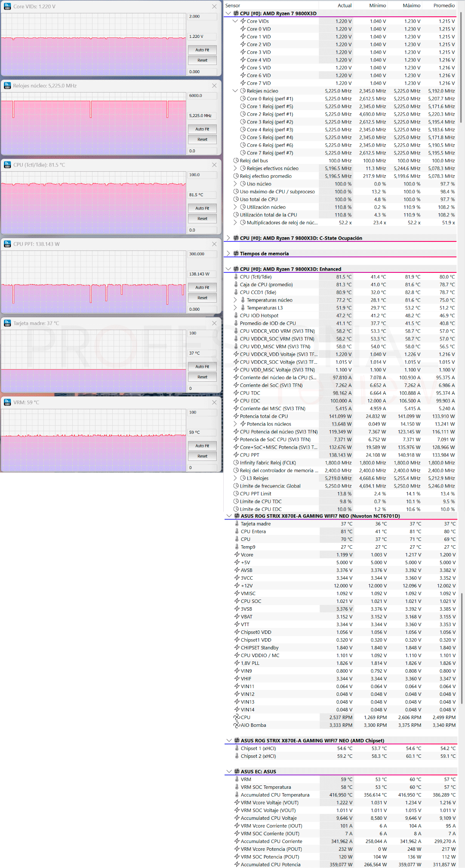
Task: Click the CPU PPT graph window icon
Action: coord(7,244)
